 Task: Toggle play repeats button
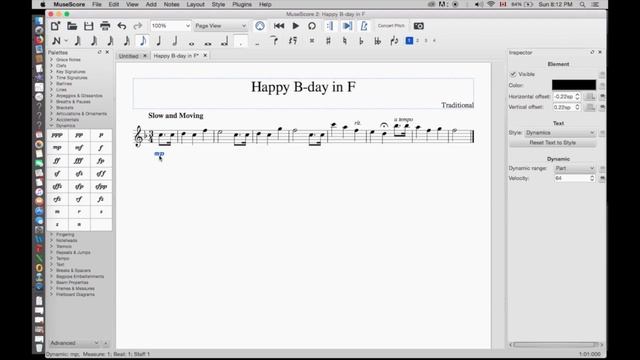pyautogui.click(x=330, y=26)
